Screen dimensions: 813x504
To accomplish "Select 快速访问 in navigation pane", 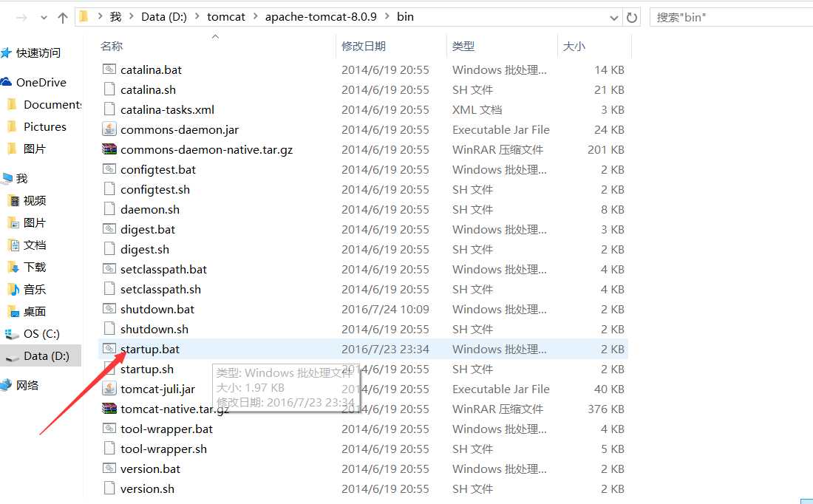I will [x=38, y=53].
